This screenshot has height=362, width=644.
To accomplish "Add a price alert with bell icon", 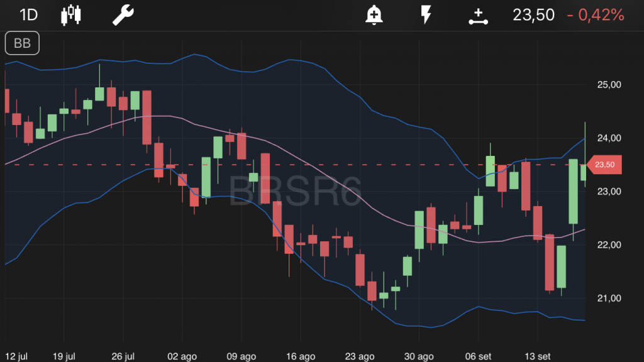I will pyautogui.click(x=374, y=15).
